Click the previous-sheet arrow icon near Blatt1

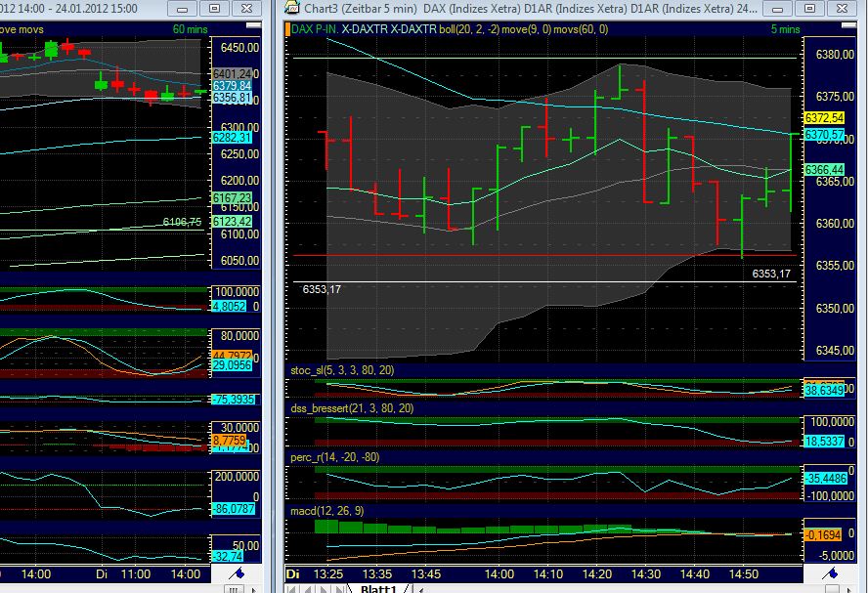[x=308, y=588]
